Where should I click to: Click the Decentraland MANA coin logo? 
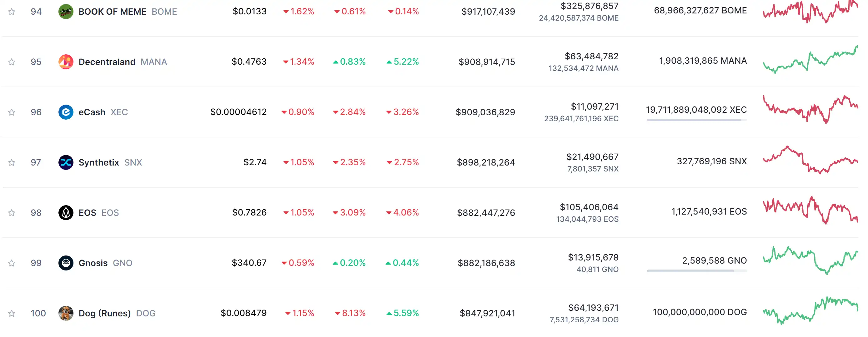coord(66,62)
